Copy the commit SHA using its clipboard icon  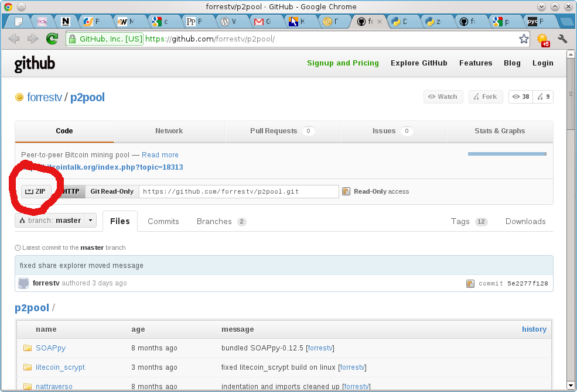(470, 283)
